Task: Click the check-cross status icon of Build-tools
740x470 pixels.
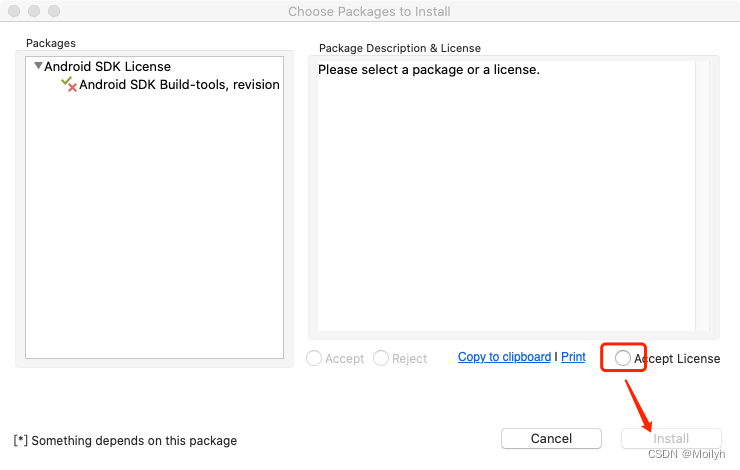Action: pos(69,84)
